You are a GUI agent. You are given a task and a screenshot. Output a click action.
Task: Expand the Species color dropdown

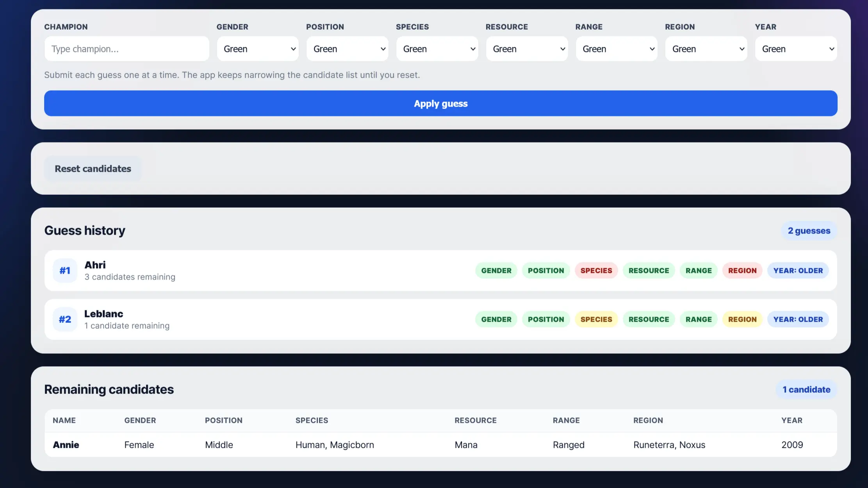[437, 49]
